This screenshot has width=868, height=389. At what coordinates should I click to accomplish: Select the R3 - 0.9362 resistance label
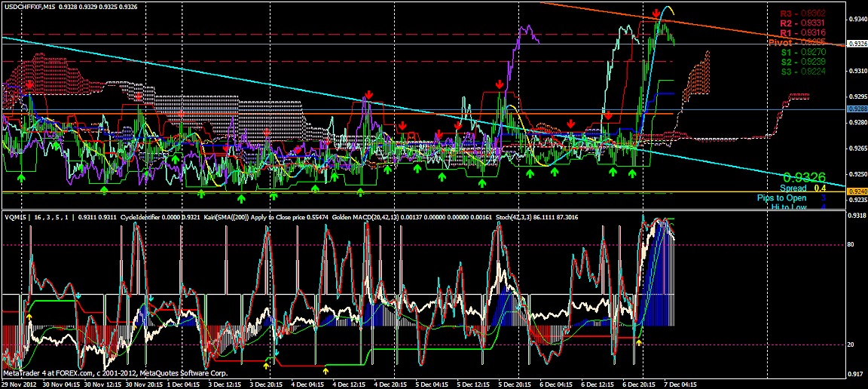click(x=803, y=13)
